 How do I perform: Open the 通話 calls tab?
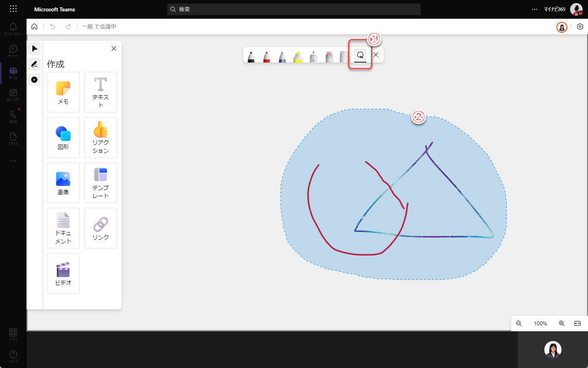13,117
